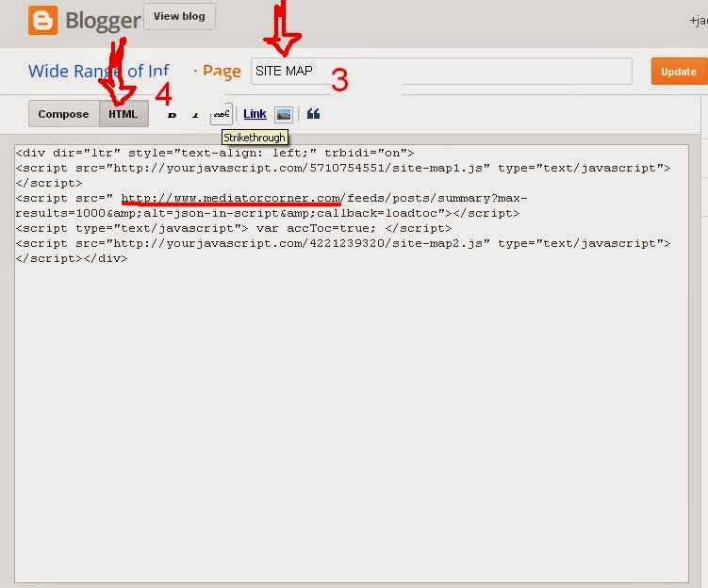Click orange Page label text

point(222,72)
